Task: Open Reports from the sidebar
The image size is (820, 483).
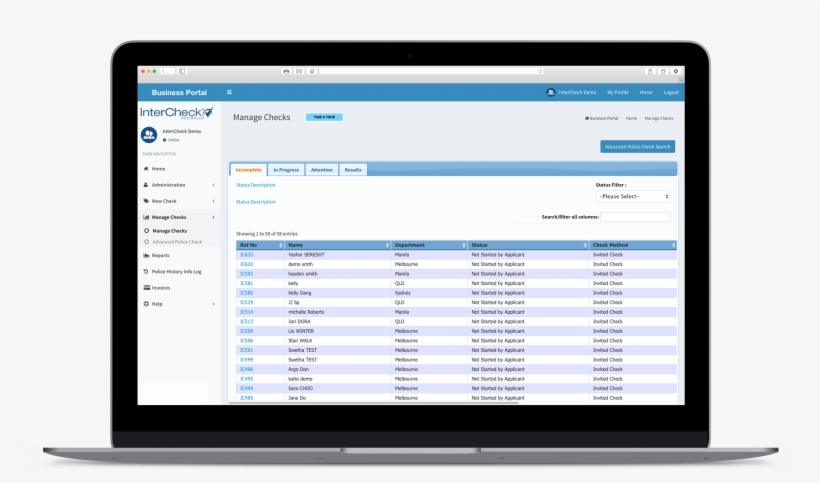Action: [x=160, y=255]
